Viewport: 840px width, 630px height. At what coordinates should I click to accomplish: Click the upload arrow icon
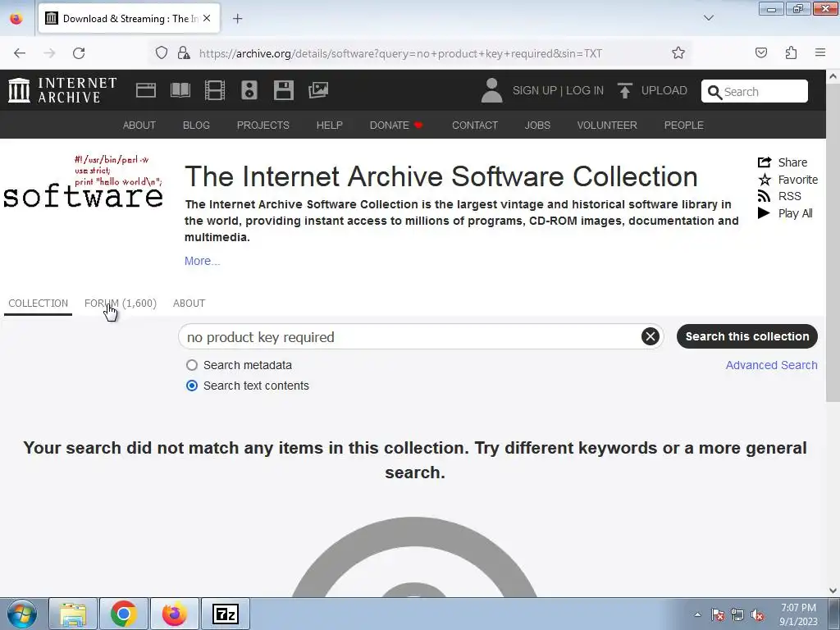pos(624,90)
